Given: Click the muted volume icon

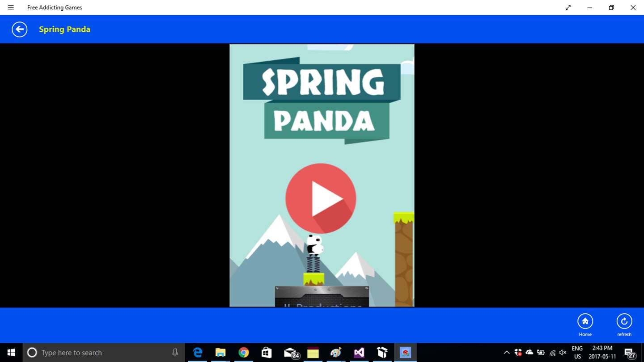Looking at the screenshot, I should coord(563,353).
